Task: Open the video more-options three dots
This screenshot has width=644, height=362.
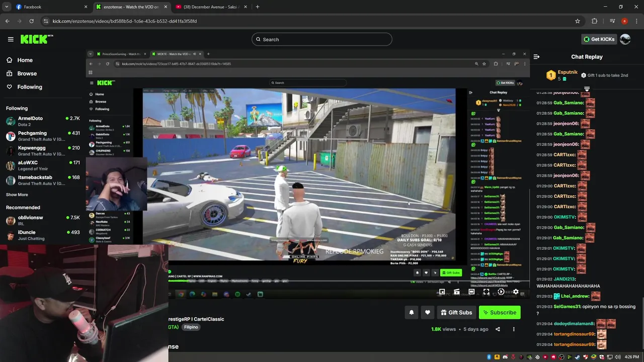Action: click(x=514, y=329)
